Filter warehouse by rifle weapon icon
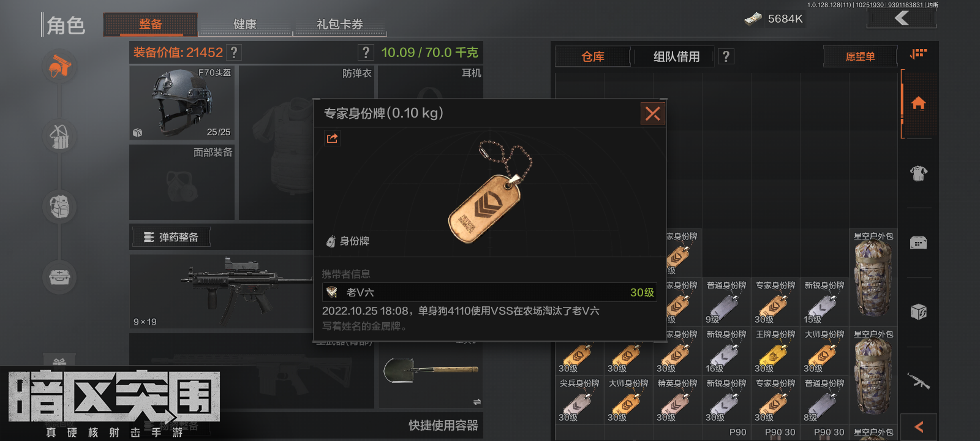The width and height of the screenshot is (980, 441). [918, 382]
